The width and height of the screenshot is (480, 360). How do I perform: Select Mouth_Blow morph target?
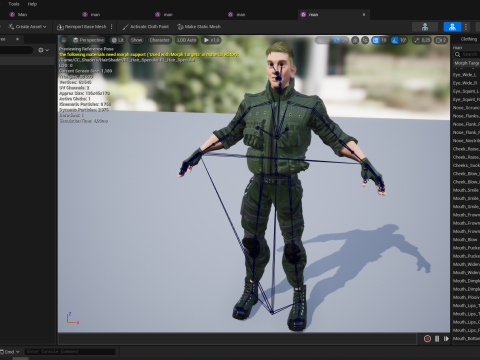point(466,240)
